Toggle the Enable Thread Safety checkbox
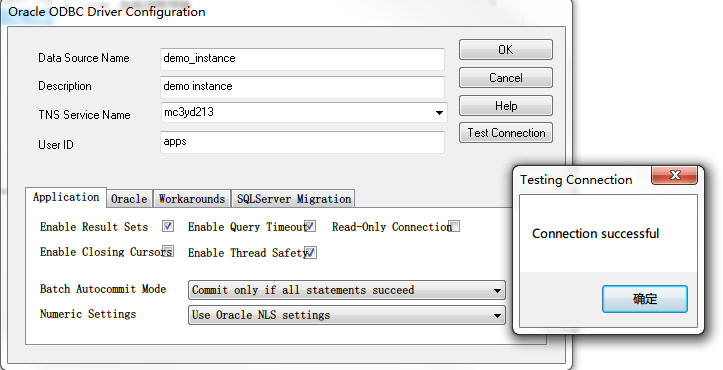This screenshot has width=723, height=370. pyautogui.click(x=310, y=252)
